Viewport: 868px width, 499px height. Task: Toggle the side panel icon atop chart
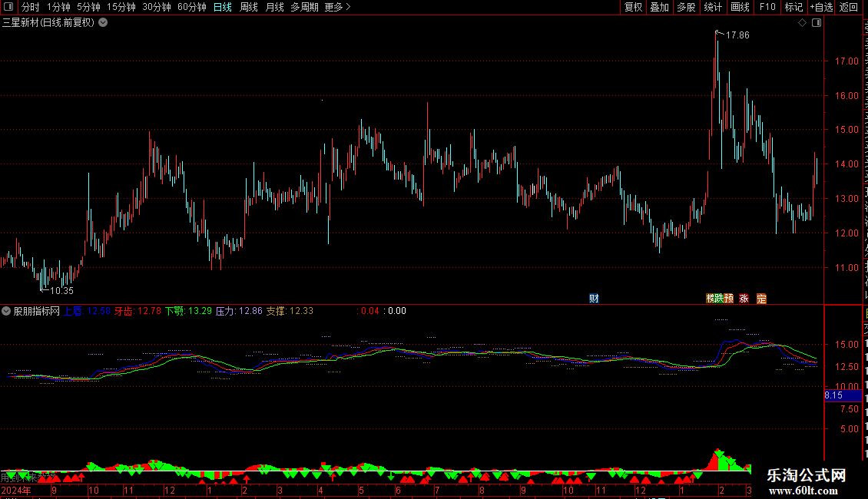pos(817,23)
